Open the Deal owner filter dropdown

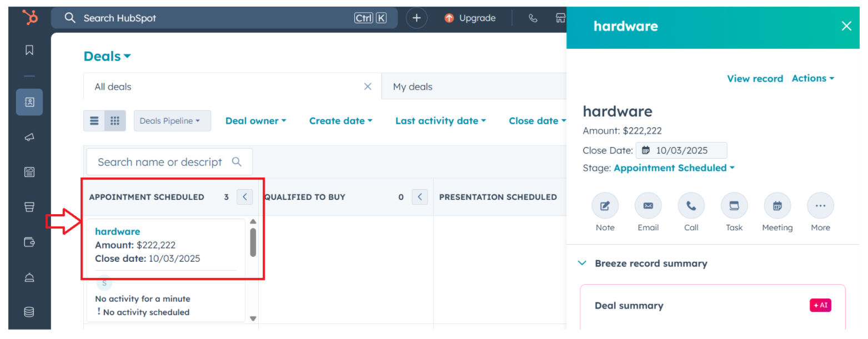pos(255,120)
